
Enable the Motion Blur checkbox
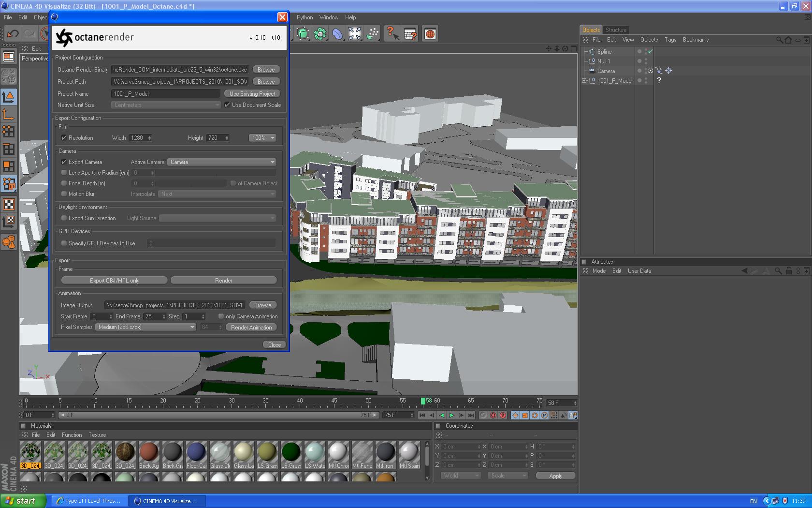point(64,194)
